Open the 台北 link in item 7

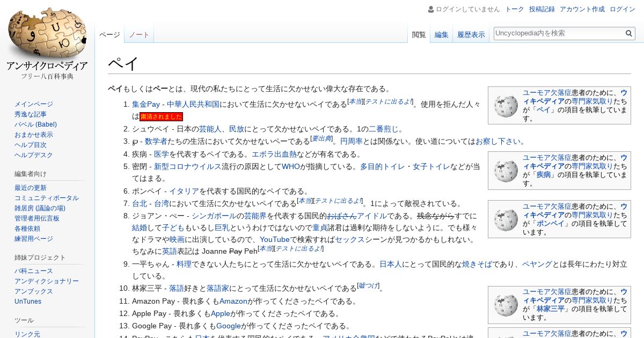[139, 203]
